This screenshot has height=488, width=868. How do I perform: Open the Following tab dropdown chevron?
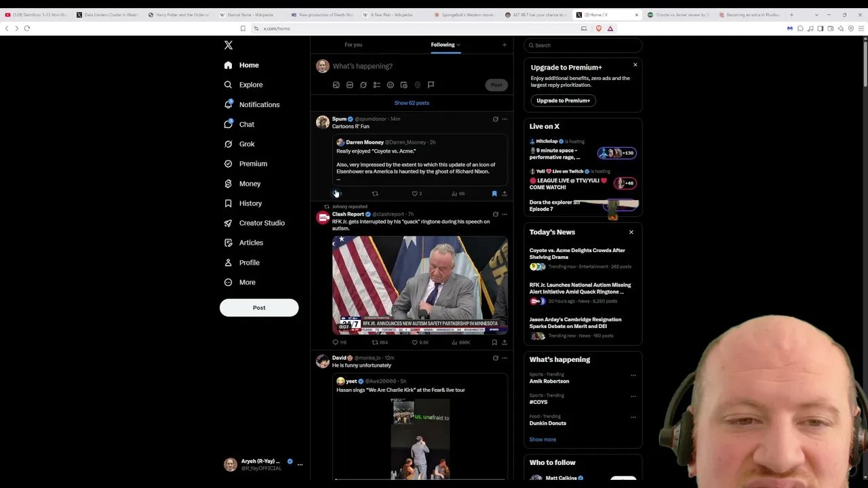pyautogui.click(x=458, y=45)
